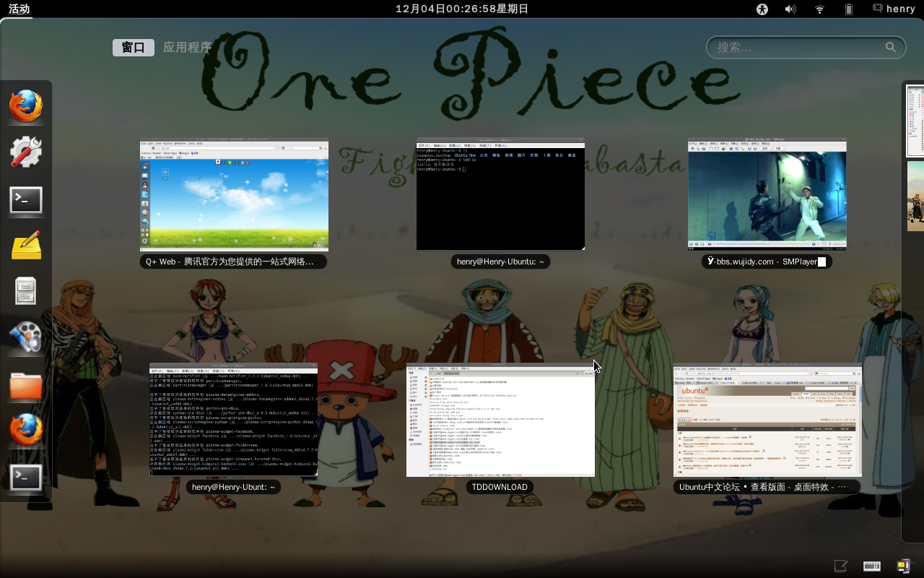Click the volume speaker icon
Viewport: 924px width, 578px height.
pos(790,9)
